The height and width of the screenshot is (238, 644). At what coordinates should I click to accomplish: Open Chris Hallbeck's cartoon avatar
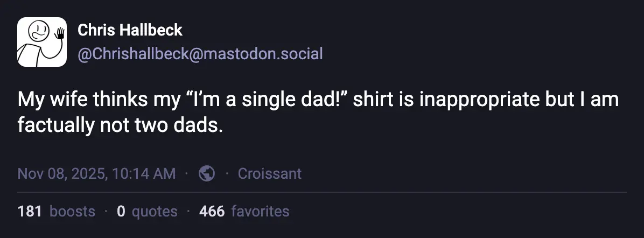(42, 42)
